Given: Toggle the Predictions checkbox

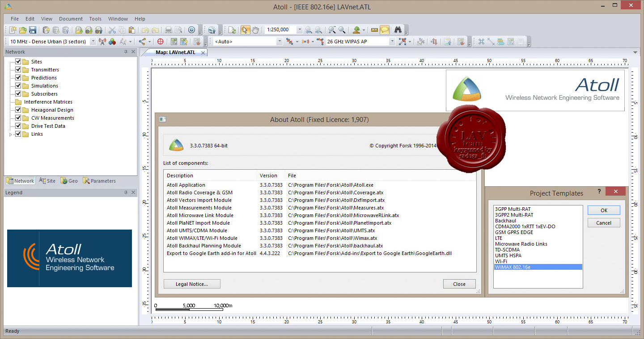Looking at the screenshot, I should [x=18, y=78].
